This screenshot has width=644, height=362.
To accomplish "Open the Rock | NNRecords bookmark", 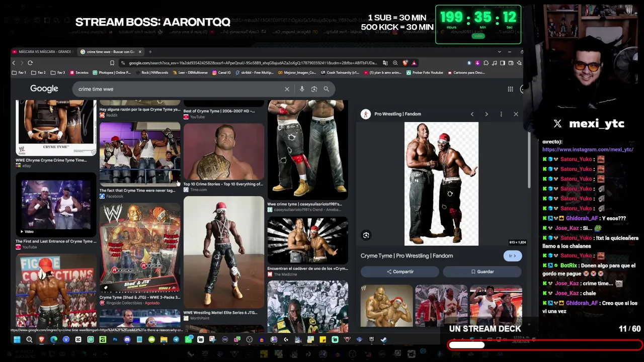I will (152, 72).
